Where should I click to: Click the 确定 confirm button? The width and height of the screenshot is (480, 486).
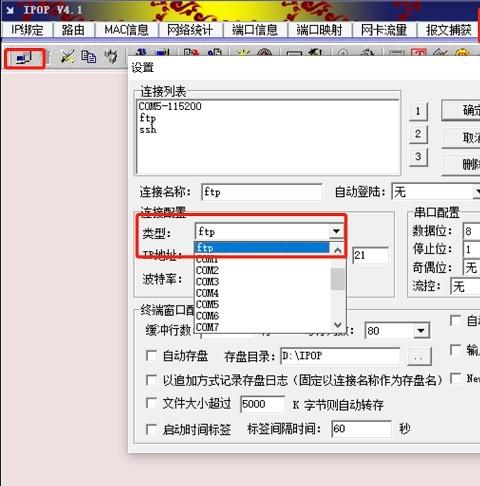click(462, 110)
